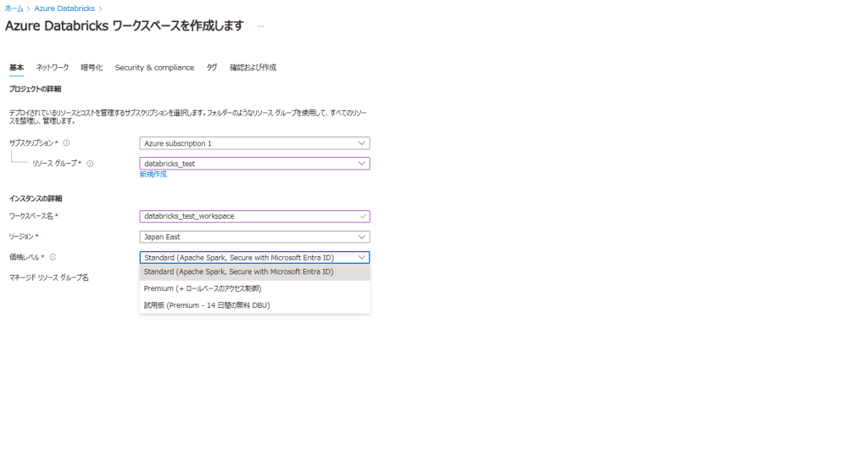Open the 確認および作成 tab
Image resolution: width=868 pixels, height=469 pixels.
pos(253,68)
